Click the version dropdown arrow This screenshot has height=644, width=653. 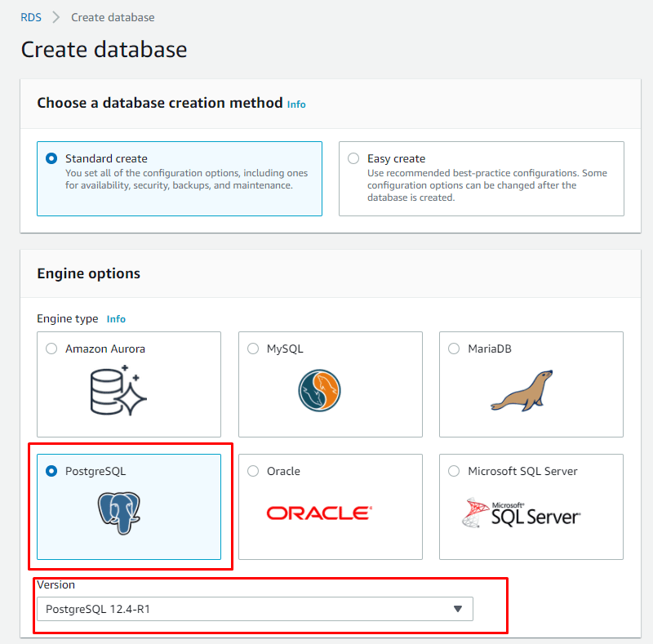(x=458, y=609)
